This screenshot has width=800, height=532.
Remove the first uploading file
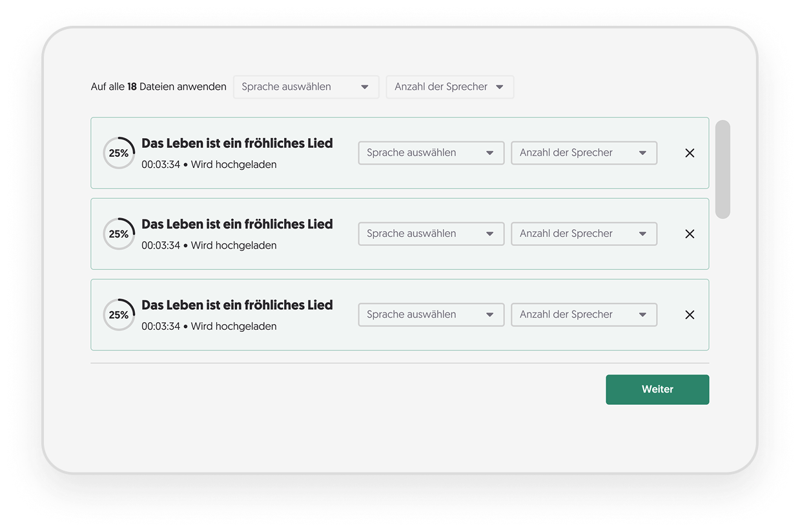click(689, 153)
